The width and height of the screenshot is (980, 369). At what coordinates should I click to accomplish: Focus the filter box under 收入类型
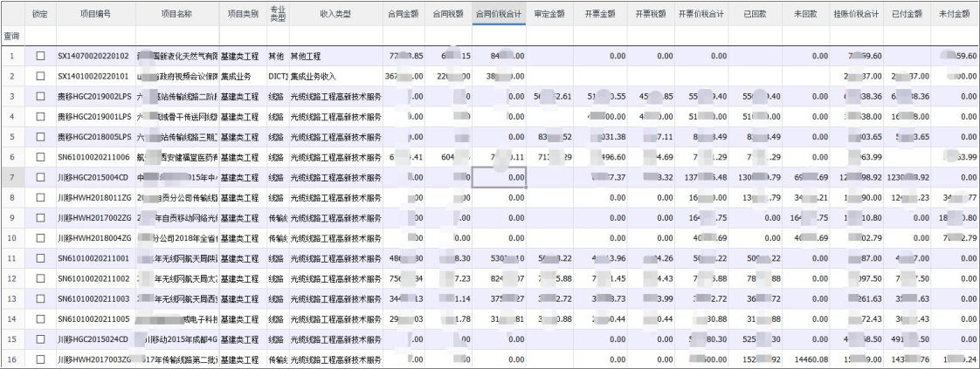pos(335,37)
